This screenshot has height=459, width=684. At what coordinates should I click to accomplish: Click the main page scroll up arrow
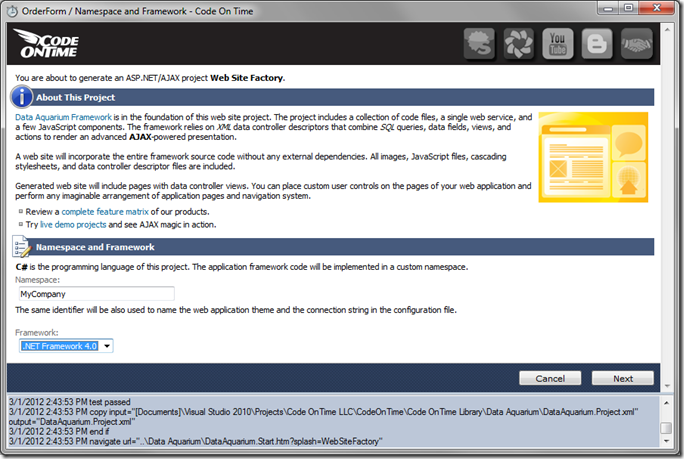tap(667, 30)
